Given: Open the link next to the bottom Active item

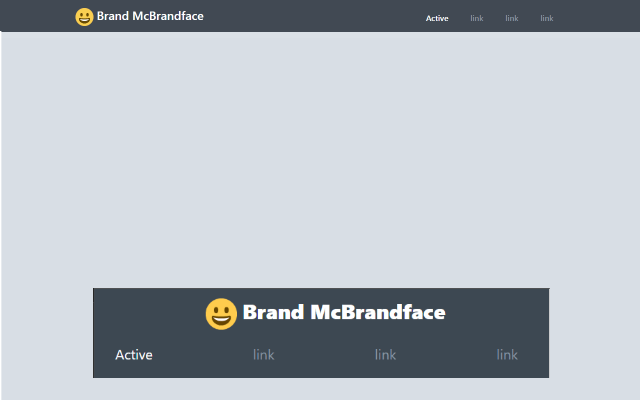Looking at the screenshot, I should point(264,355).
